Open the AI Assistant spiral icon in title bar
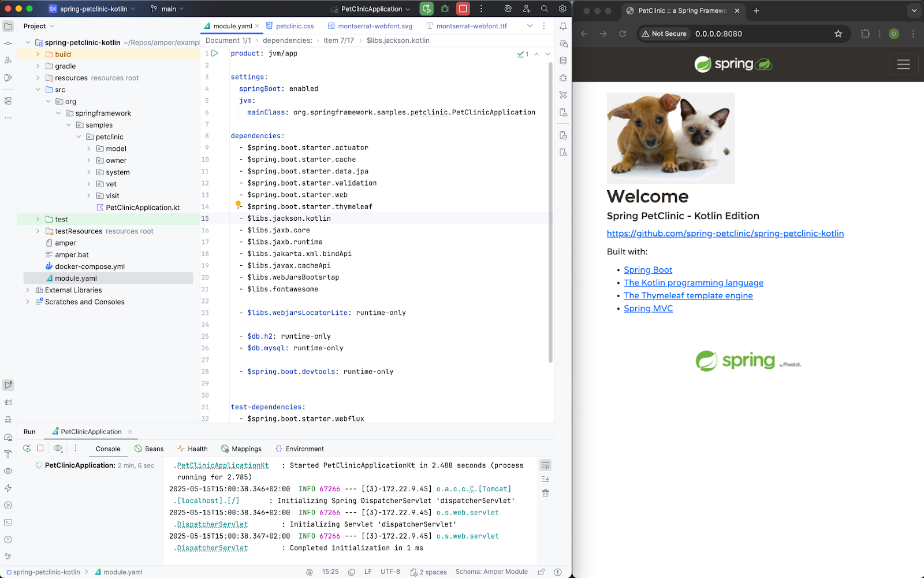Viewport: 924px width, 578px height. pyautogui.click(x=508, y=9)
